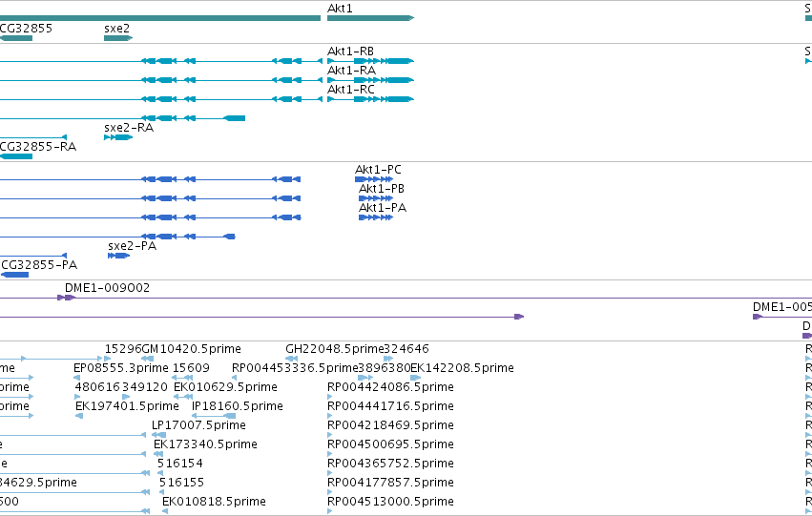Screen dimensions: 812x516
Task: Click the CG32855 gene label
Action: pyautogui.click(x=26, y=29)
